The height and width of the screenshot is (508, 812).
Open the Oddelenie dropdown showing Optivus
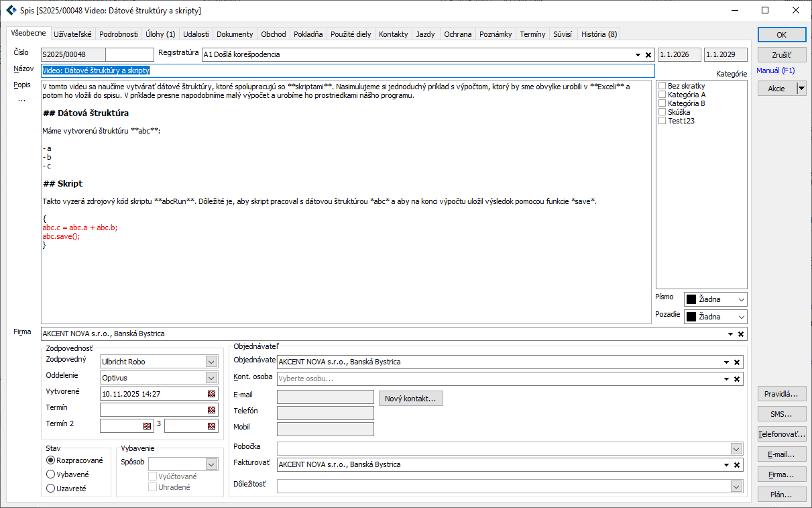(212, 378)
